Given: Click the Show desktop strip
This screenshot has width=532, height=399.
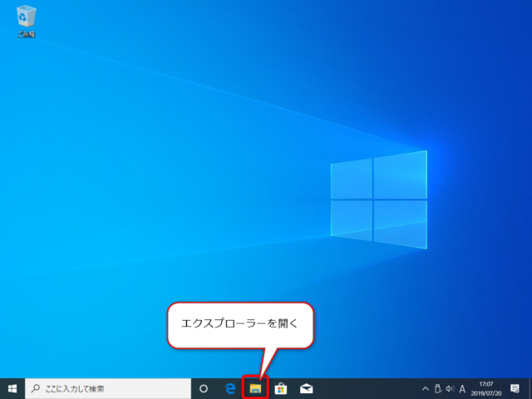Looking at the screenshot, I should click(530, 389).
